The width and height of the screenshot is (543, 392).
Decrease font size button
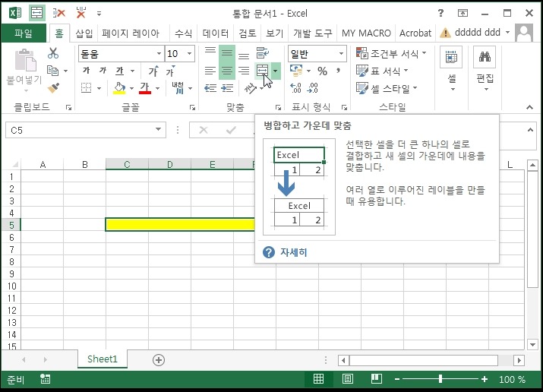click(x=170, y=71)
